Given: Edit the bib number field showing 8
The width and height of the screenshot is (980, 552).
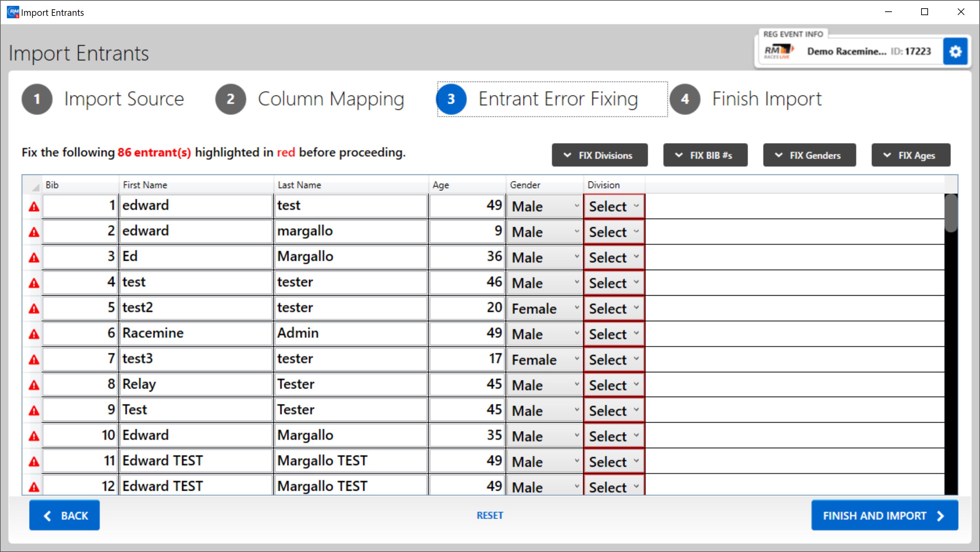Looking at the screenshot, I should pyautogui.click(x=80, y=384).
